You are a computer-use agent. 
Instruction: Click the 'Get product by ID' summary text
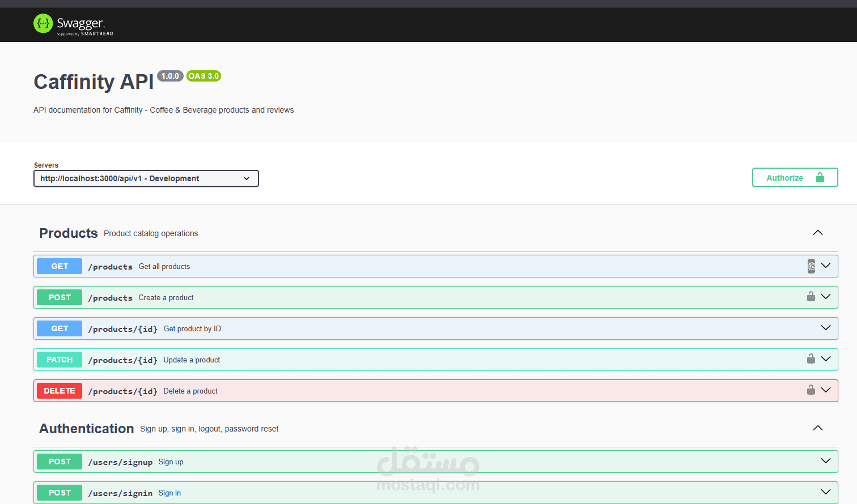192,328
